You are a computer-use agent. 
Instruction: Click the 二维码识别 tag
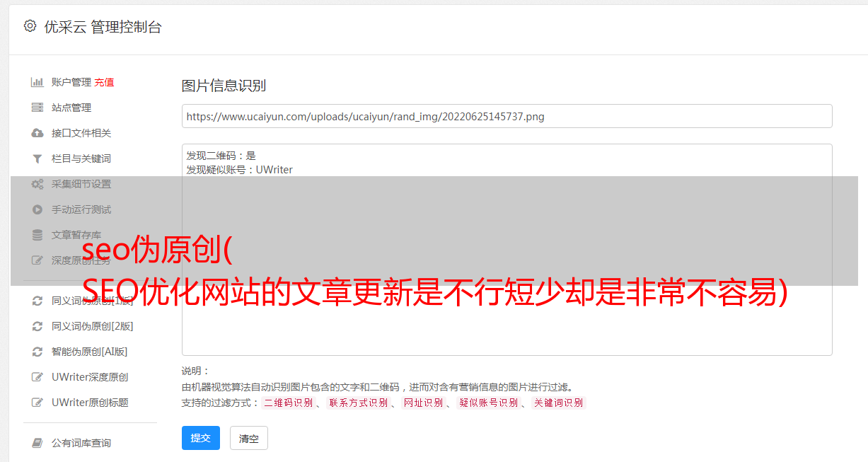[x=289, y=403]
